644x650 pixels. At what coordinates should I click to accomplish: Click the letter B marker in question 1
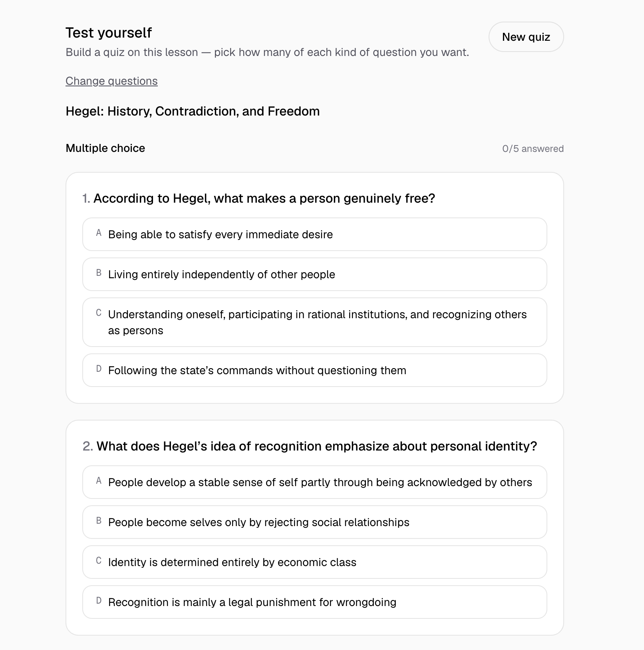pos(99,273)
